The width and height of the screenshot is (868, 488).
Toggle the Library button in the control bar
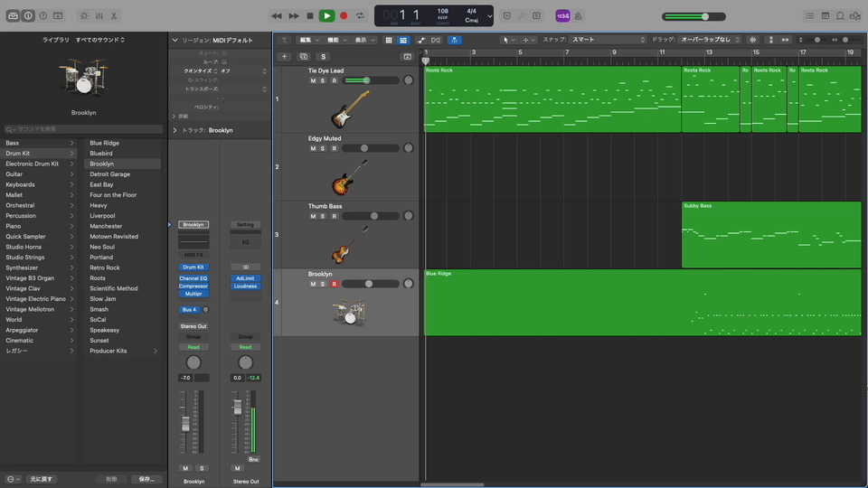point(13,16)
